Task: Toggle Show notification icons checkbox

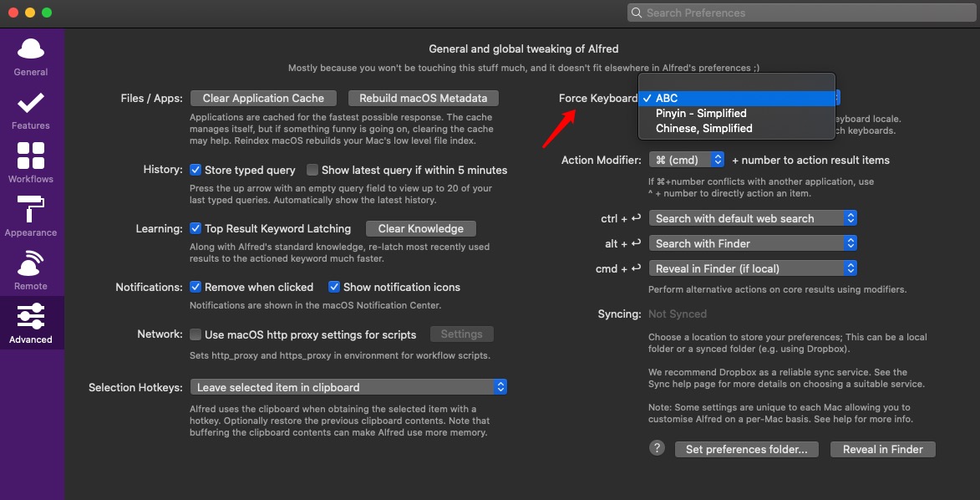Action: click(x=333, y=288)
